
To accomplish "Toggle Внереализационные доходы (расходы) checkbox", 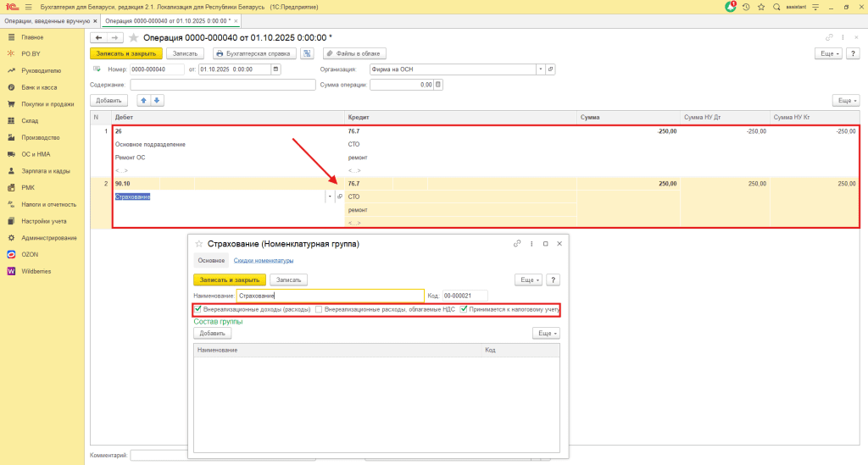I will click(x=198, y=309).
